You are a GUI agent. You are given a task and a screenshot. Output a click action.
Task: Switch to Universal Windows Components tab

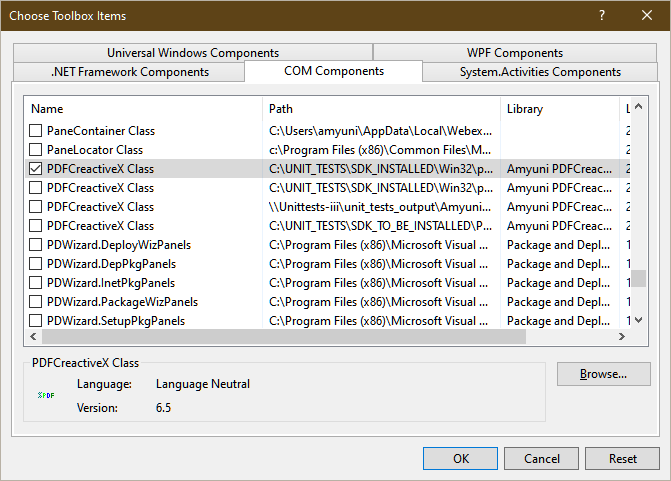click(x=193, y=53)
